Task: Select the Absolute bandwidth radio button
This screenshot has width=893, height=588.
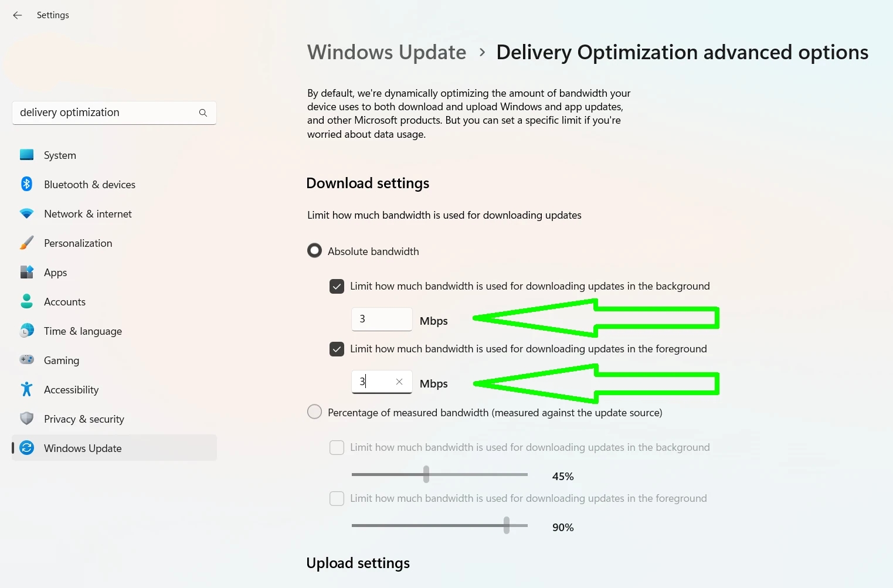Action: [315, 251]
